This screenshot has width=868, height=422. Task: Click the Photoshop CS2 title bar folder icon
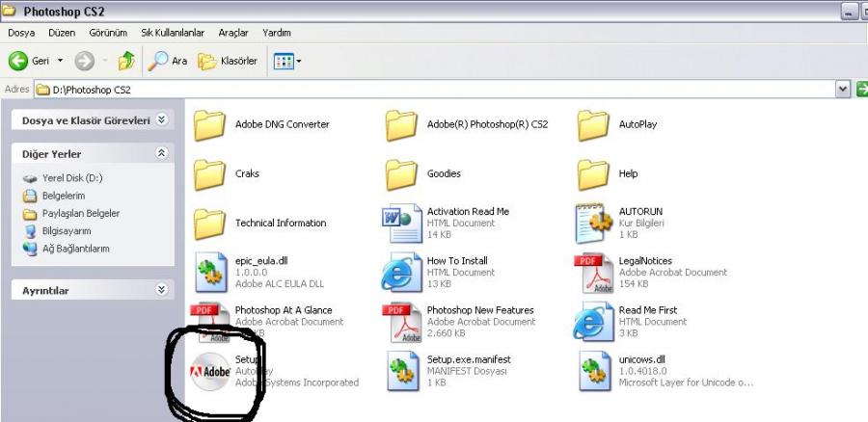[10, 11]
